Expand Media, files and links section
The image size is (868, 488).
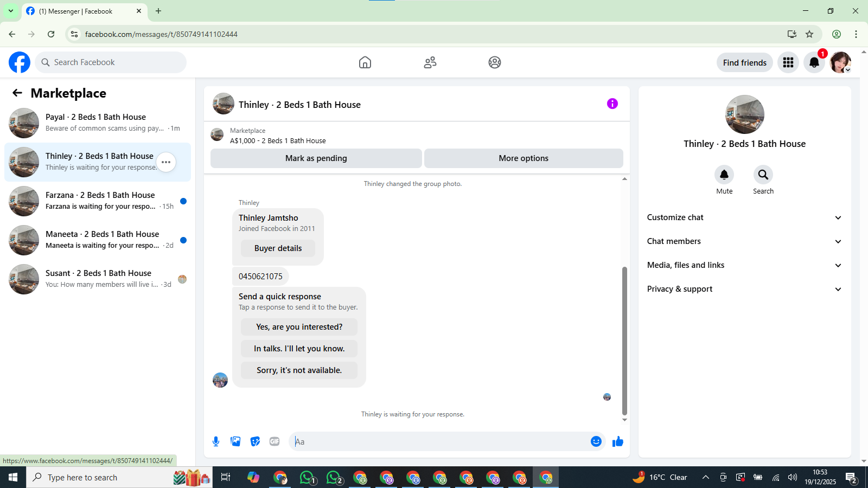[744, 265]
